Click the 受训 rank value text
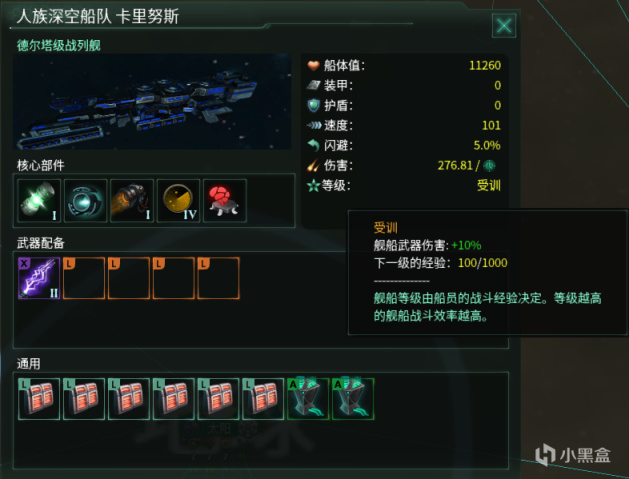This screenshot has height=479, width=629. pos(489,185)
